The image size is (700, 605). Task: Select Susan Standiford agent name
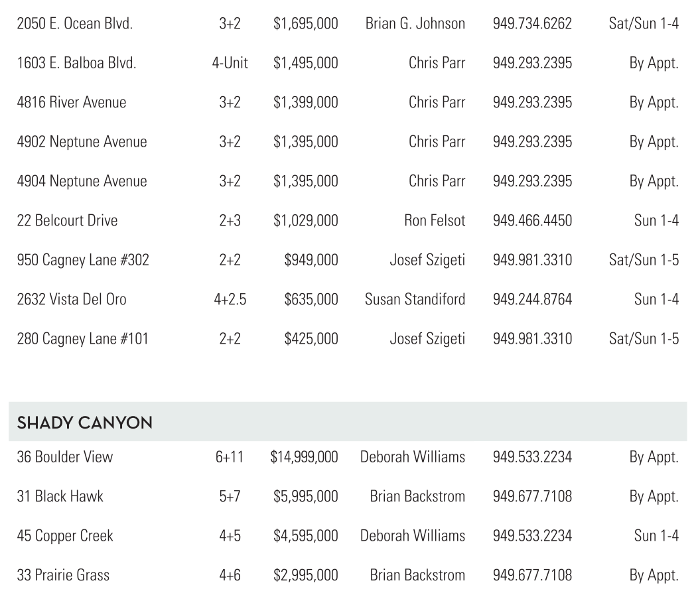(415, 299)
